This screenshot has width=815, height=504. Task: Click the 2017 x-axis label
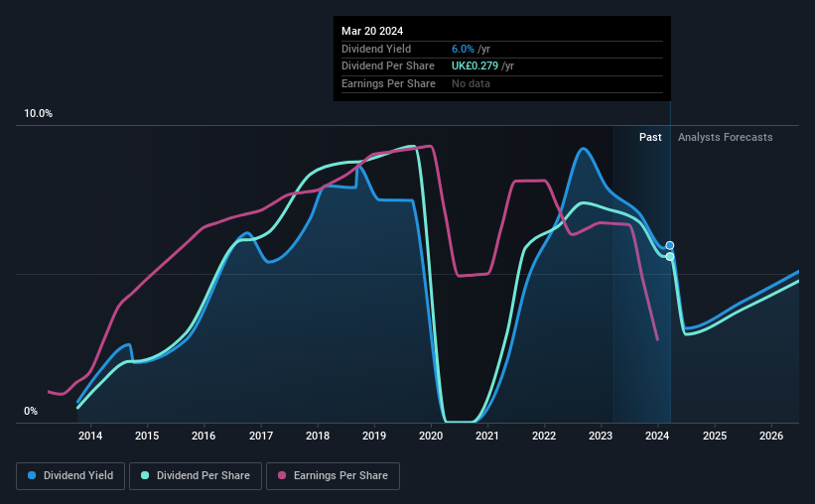click(x=261, y=436)
